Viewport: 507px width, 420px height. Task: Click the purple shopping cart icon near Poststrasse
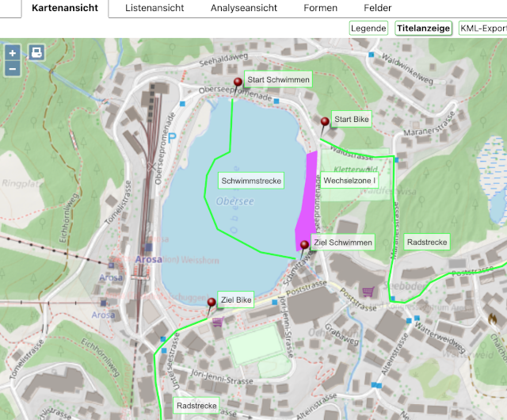pos(368,292)
